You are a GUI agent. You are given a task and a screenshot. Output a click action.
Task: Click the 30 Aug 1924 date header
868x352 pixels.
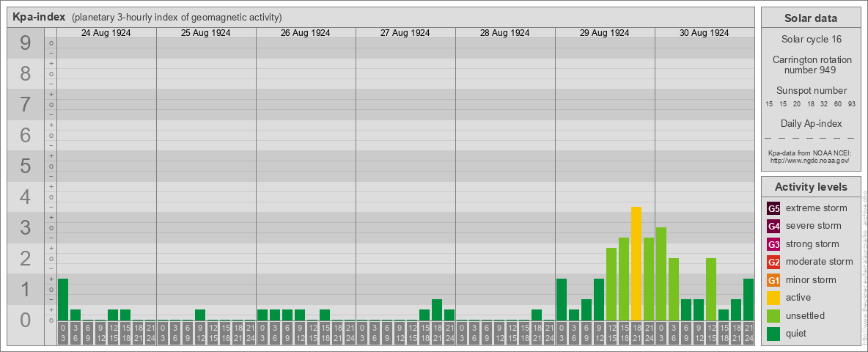point(704,33)
